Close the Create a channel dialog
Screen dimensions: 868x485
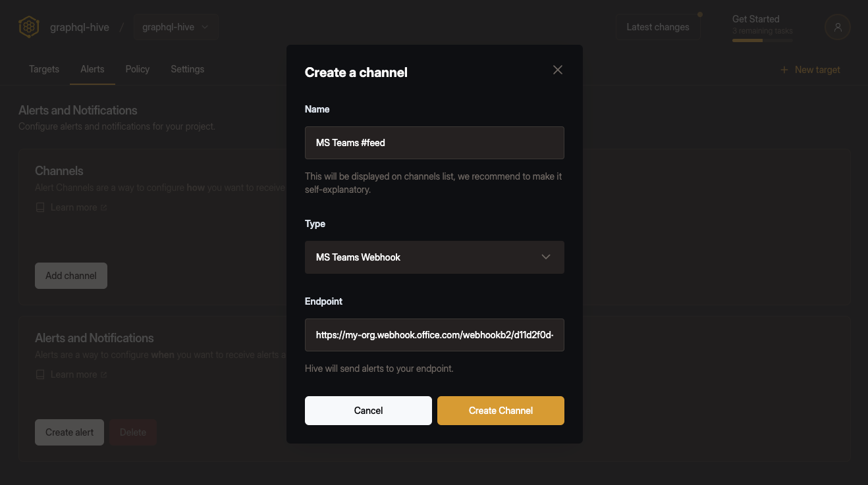click(557, 69)
